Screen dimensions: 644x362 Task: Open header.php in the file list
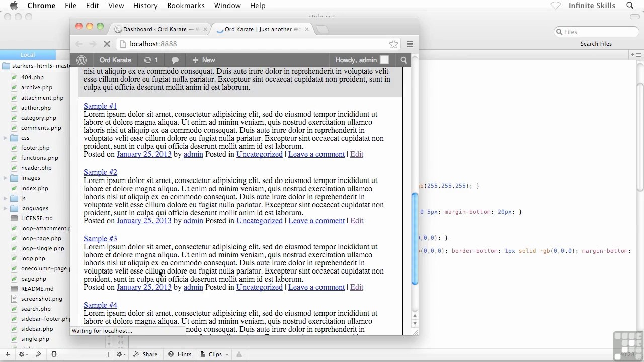(x=36, y=168)
